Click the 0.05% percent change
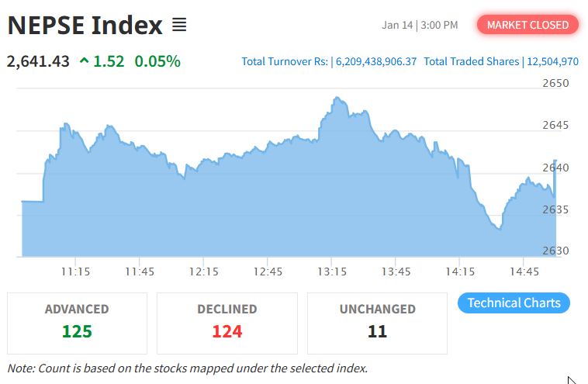 pos(157,61)
